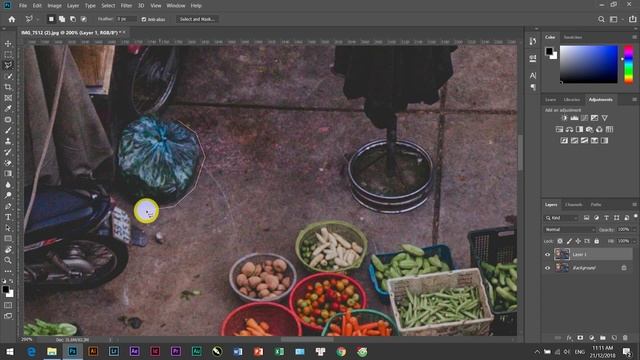The width and height of the screenshot is (640, 360).
Task: Switch to the Channels tab
Action: [573, 204]
